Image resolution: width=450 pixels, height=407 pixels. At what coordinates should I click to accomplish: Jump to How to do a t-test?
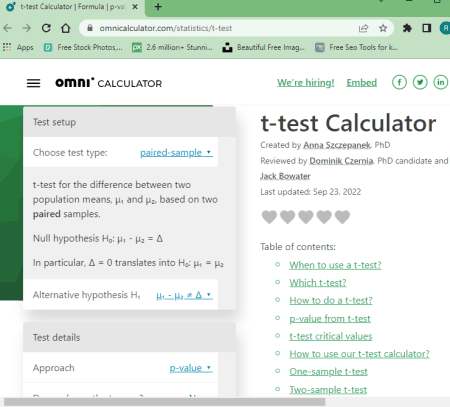[x=331, y=300]
